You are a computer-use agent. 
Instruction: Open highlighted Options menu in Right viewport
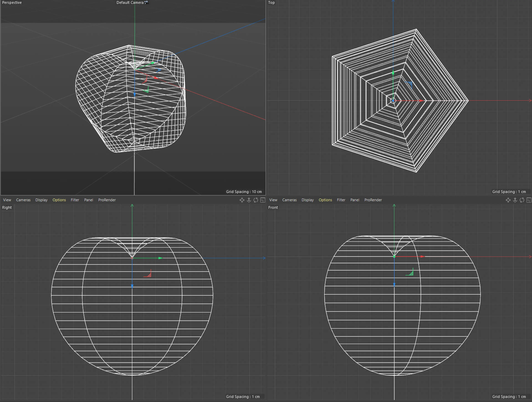59,200
